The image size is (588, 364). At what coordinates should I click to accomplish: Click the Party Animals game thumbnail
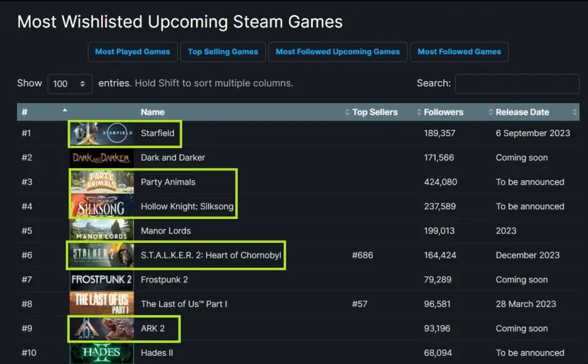[102, 182]
